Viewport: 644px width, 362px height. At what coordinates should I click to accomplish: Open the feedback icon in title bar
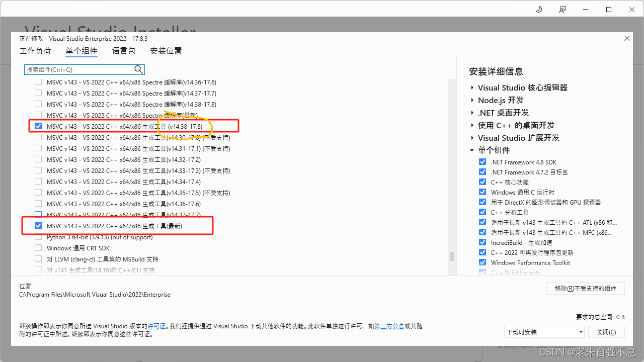tap(562, 10)
